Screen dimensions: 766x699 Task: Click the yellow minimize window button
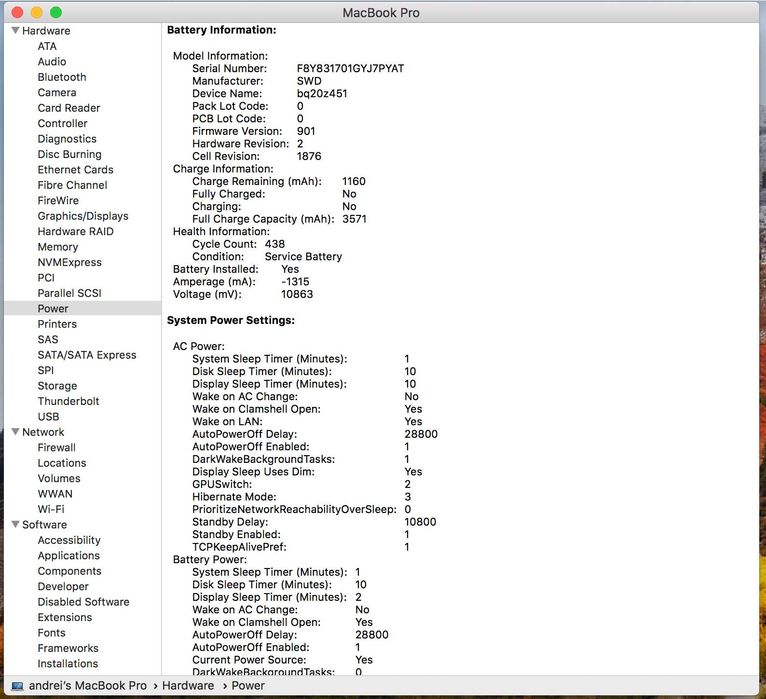(x=37, y=12)
